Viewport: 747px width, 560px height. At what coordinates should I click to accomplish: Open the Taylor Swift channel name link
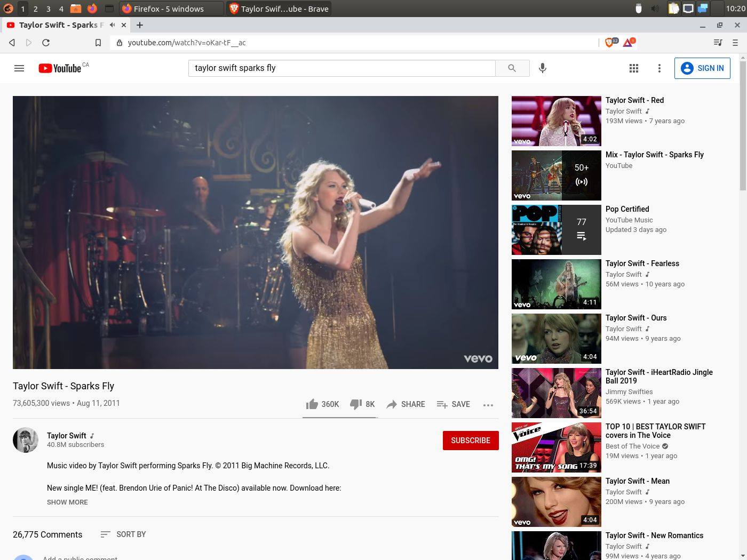pos(66,436)
